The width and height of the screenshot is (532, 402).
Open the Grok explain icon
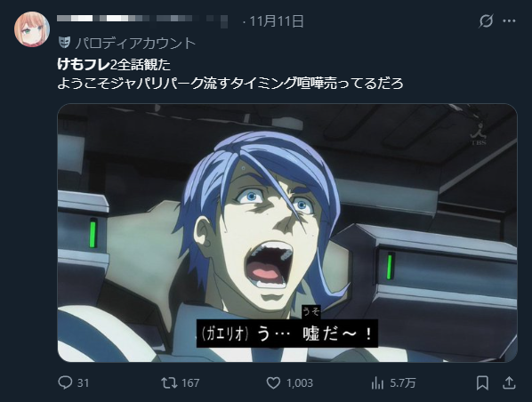[x=486, y=21]
